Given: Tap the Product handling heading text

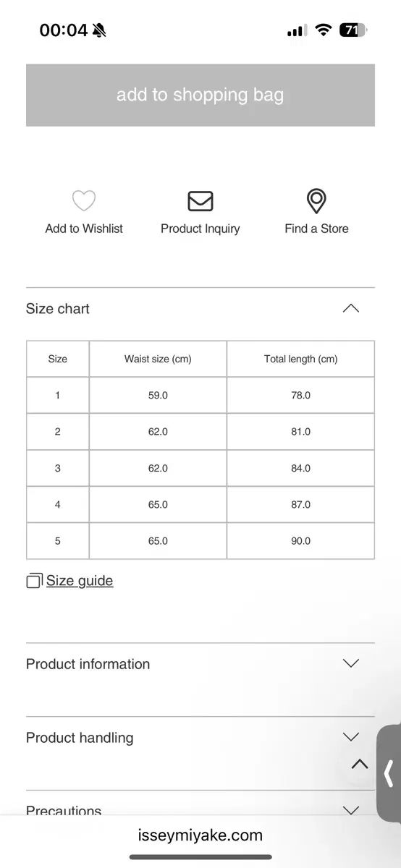Looking at the screenshot, I should [80, 738].
